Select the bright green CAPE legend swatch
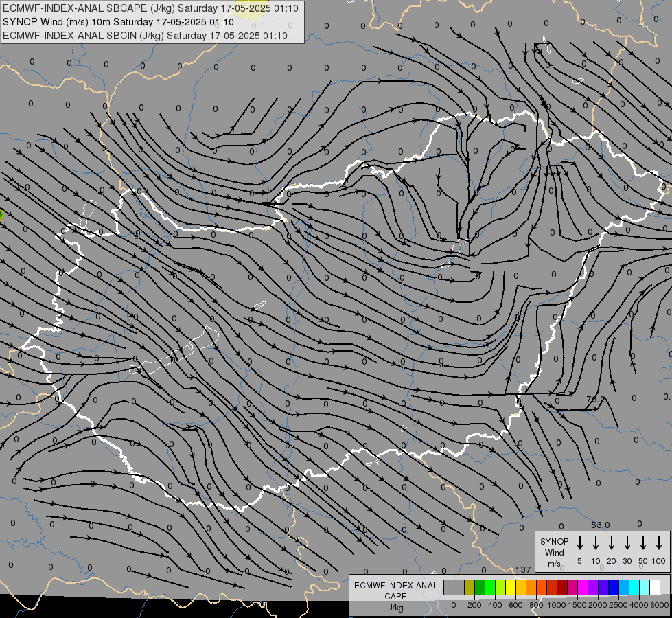This screenshot has width=672, height=618. 490,587
